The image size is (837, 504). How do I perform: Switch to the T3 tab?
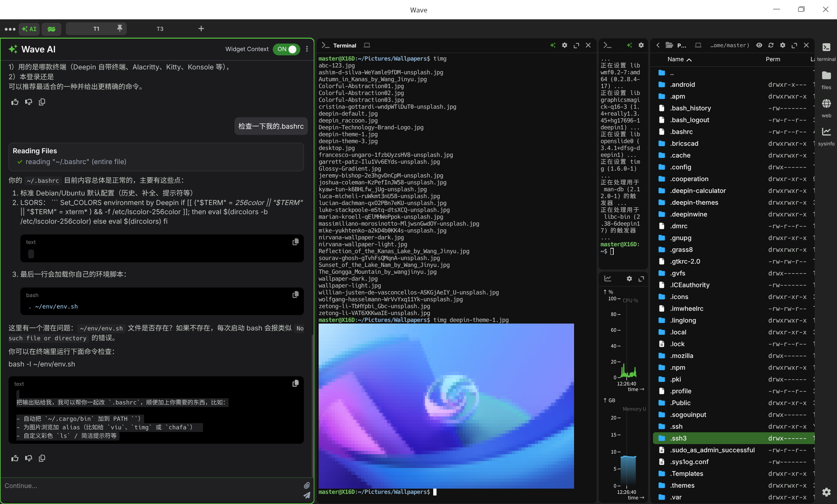pyautogui.click(x=160, y=29)
